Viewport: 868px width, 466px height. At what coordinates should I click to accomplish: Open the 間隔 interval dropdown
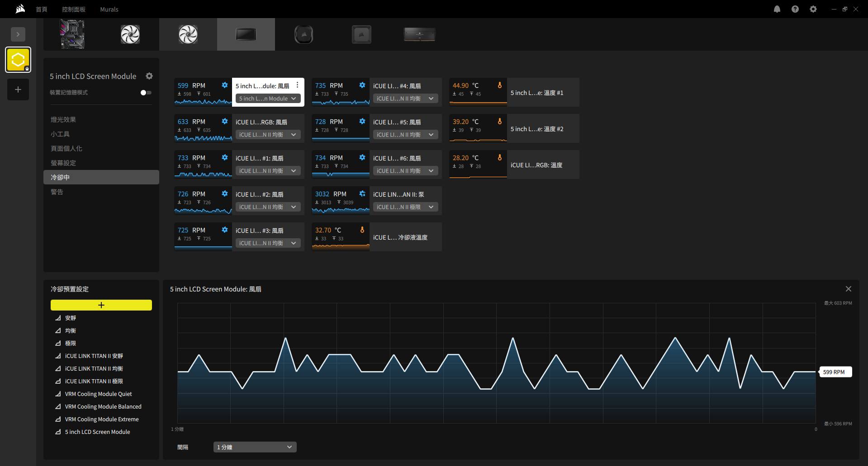[255, 447]
